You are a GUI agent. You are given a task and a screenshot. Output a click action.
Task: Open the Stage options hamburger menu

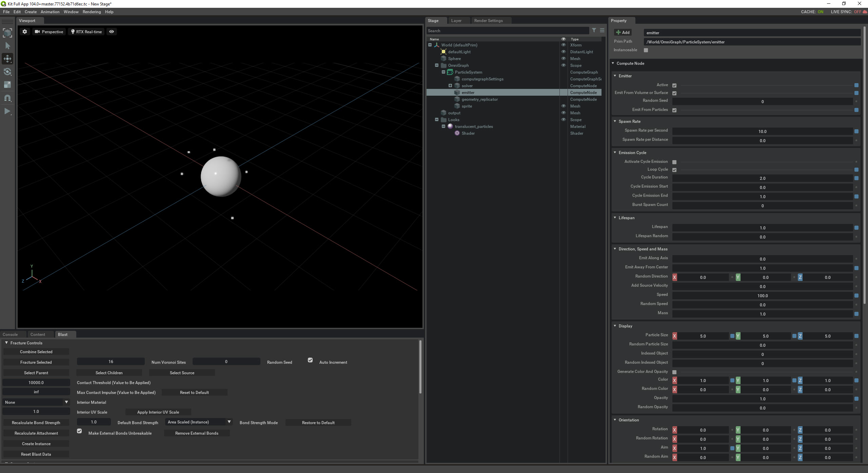[x=602, y=31]
